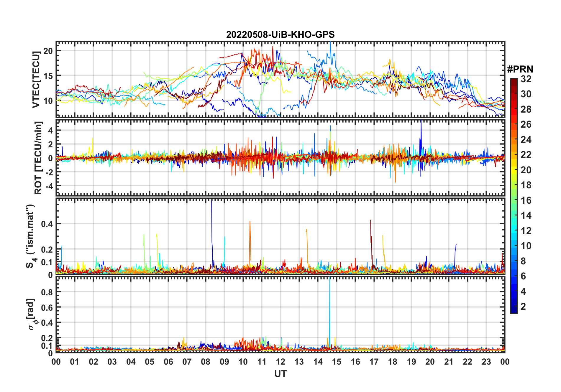Pick hour 15 on the UT axis

[x=337, y=362]
